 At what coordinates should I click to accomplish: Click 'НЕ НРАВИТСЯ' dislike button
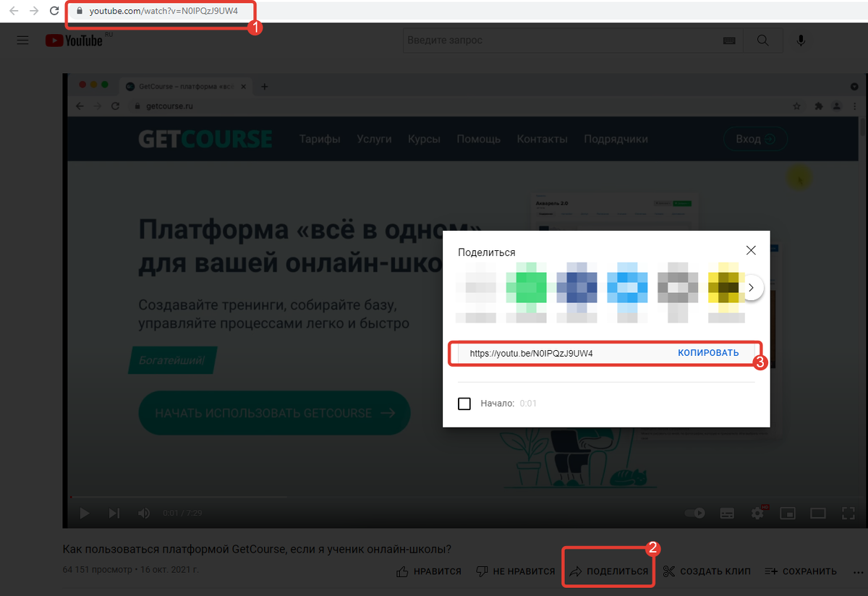coord(516,571)
